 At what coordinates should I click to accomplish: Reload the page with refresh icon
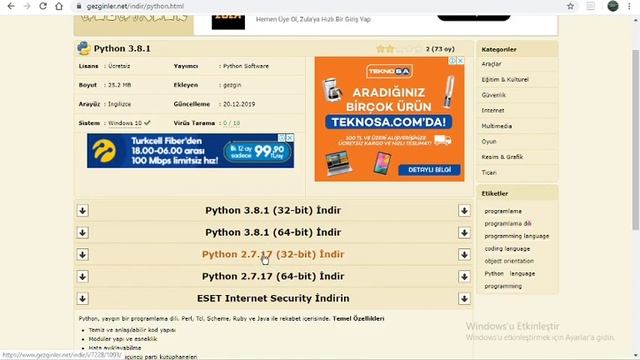click(x=43, y=6)
